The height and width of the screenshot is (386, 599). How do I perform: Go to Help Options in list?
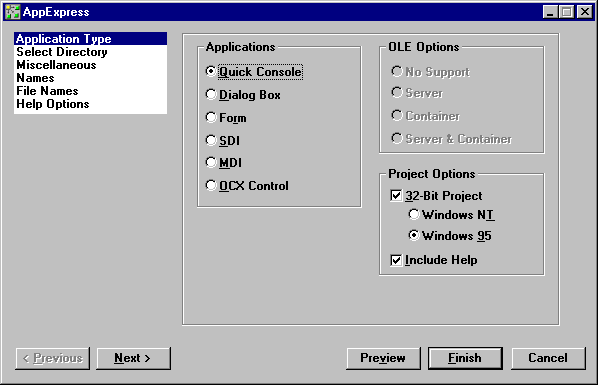(91, 104)
